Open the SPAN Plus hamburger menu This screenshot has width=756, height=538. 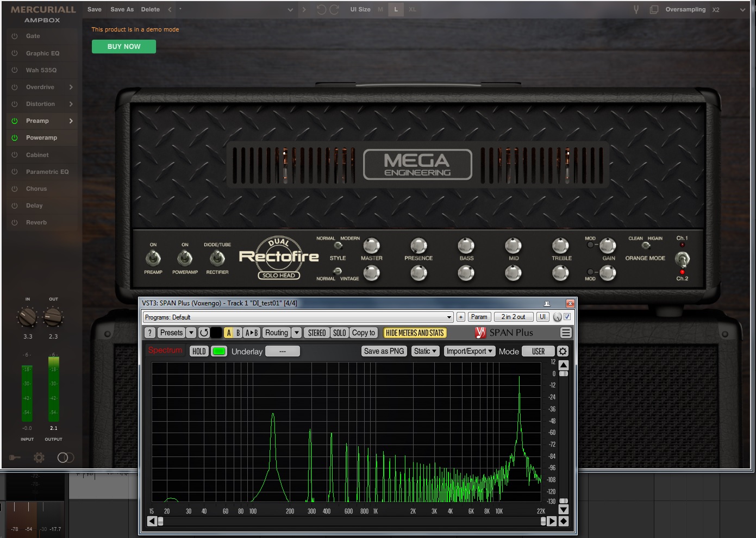(566, 333)
